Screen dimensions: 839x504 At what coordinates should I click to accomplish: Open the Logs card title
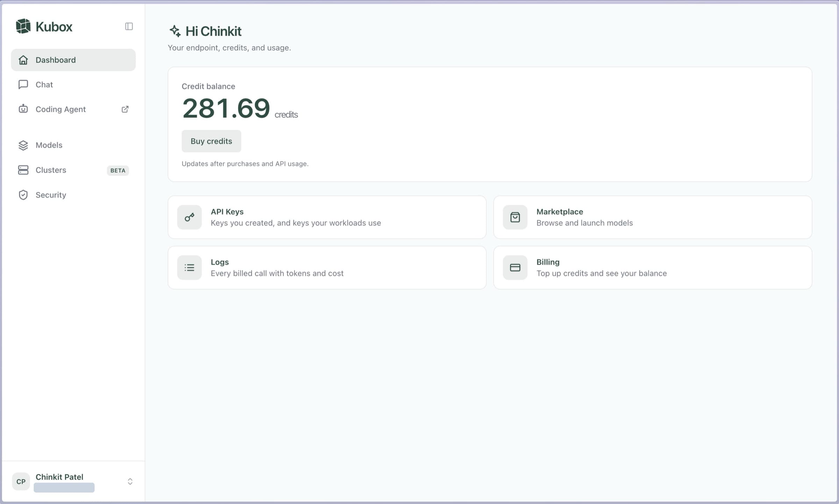tap(220, 262)
